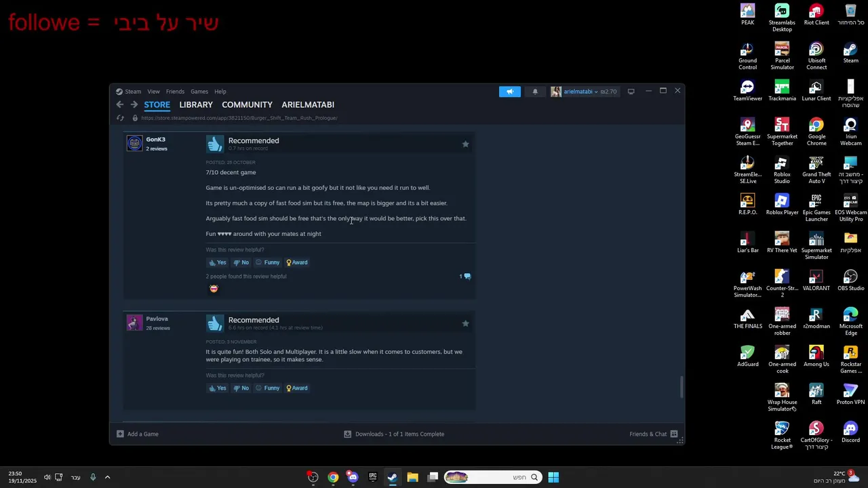868x488 pixels.
Task: Switch to LIBRARY tab
Action: 196,104
